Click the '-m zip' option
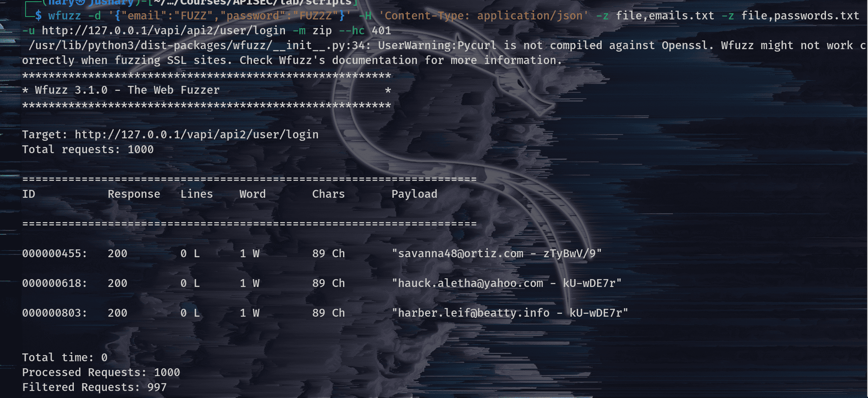 (x=312, y=31)
